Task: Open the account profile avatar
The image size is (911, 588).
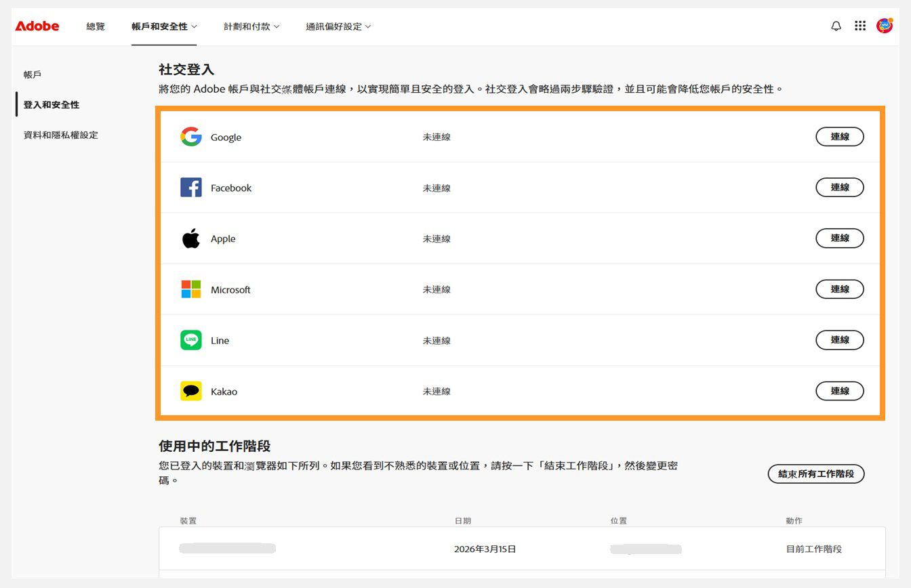Action: tap(885, 26)
